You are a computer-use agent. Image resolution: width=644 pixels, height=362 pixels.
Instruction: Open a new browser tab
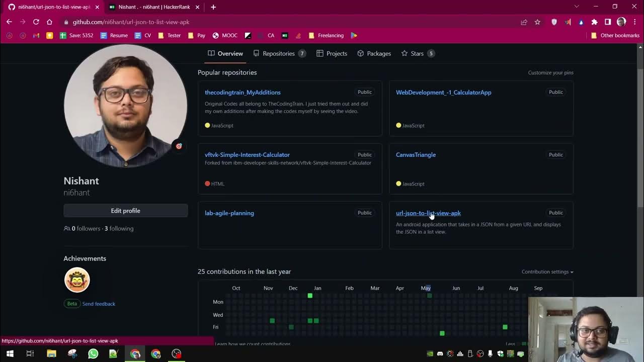(x=213, y=7)
